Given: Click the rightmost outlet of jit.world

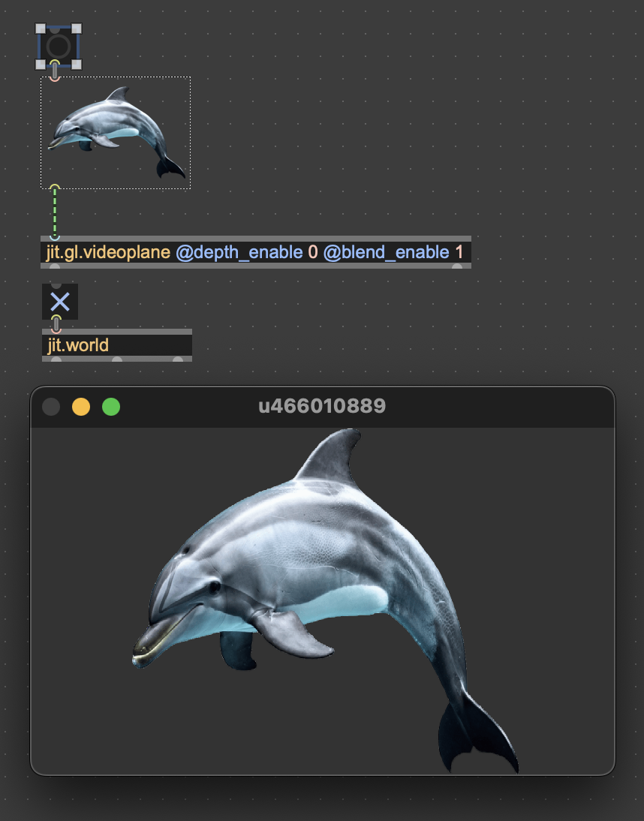Looking at the screenshot, I should tap(178, 359).
